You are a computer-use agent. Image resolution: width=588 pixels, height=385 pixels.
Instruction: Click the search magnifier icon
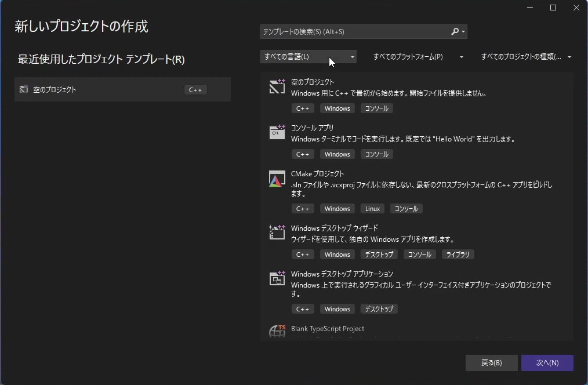click(455, 31)
